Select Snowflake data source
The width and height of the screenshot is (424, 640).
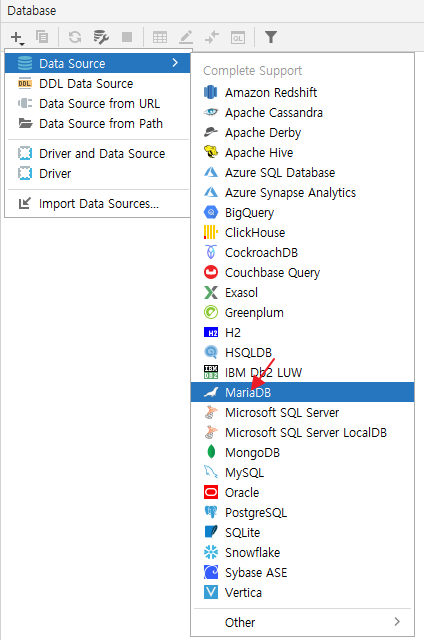pyautogui.click(x=302, y=553)
